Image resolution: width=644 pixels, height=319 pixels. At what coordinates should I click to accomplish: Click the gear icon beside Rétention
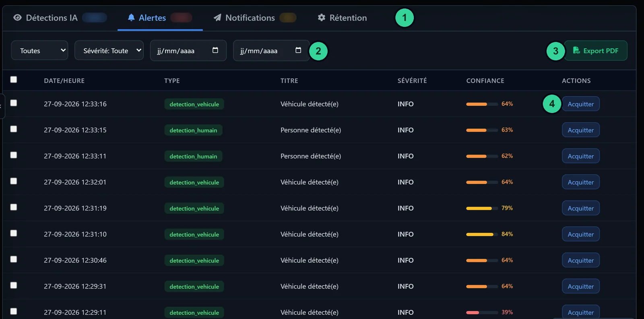(321, 18)
